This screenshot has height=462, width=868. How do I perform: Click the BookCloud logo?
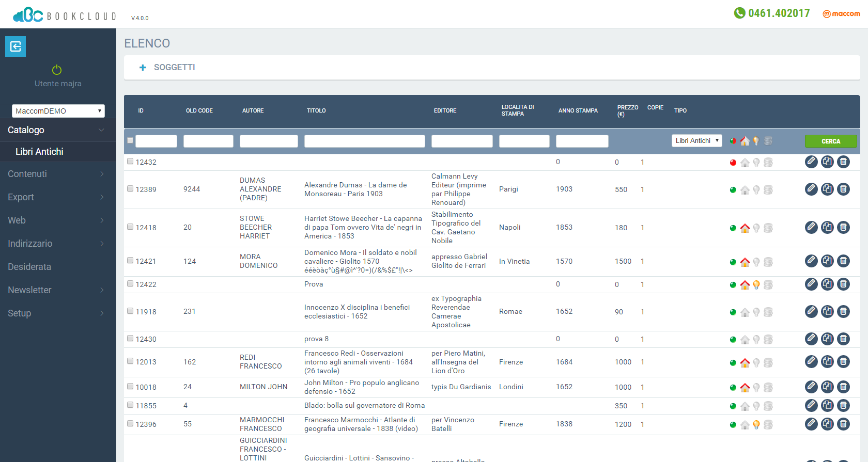pyautogui.click(x=65, y=15)
